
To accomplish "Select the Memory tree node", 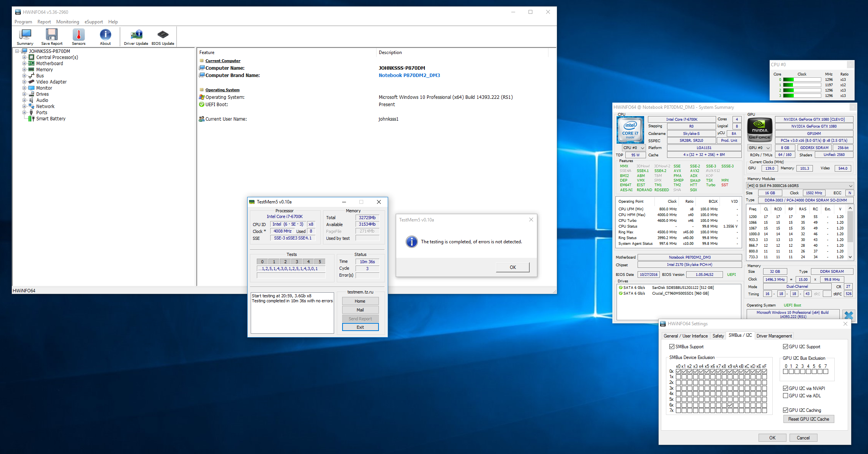I will 44,69.
